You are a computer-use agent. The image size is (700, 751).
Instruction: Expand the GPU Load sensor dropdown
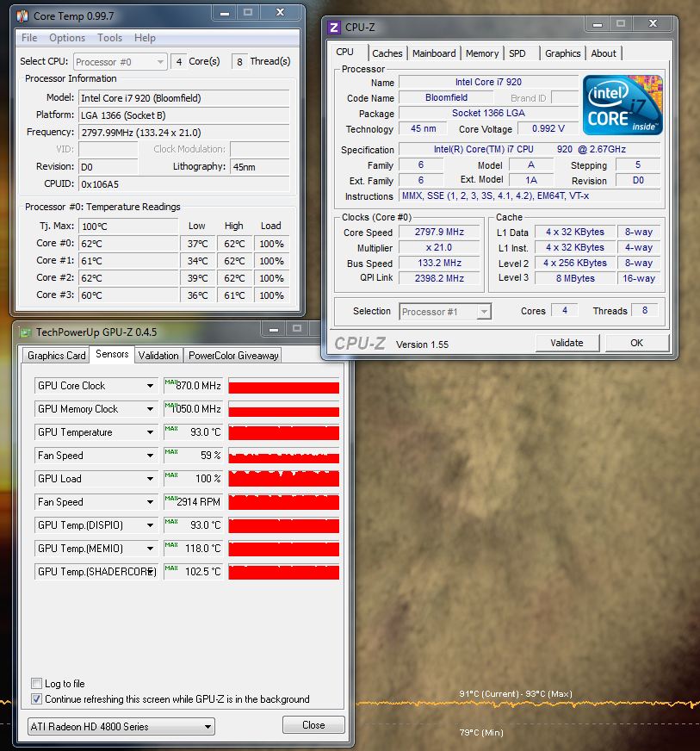[x=151, y=479]
